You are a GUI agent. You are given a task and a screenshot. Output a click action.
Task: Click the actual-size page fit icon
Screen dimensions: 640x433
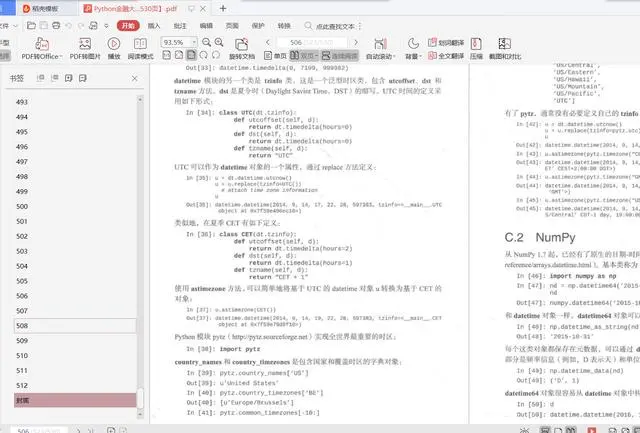167,55
